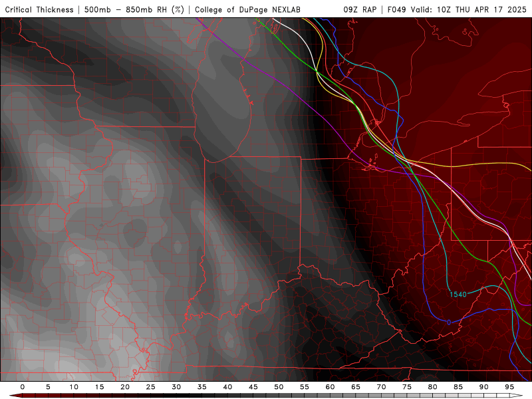Screen dimensions: 532x399
Task: Click the "90" color scale label
Action: click(483, 387)
